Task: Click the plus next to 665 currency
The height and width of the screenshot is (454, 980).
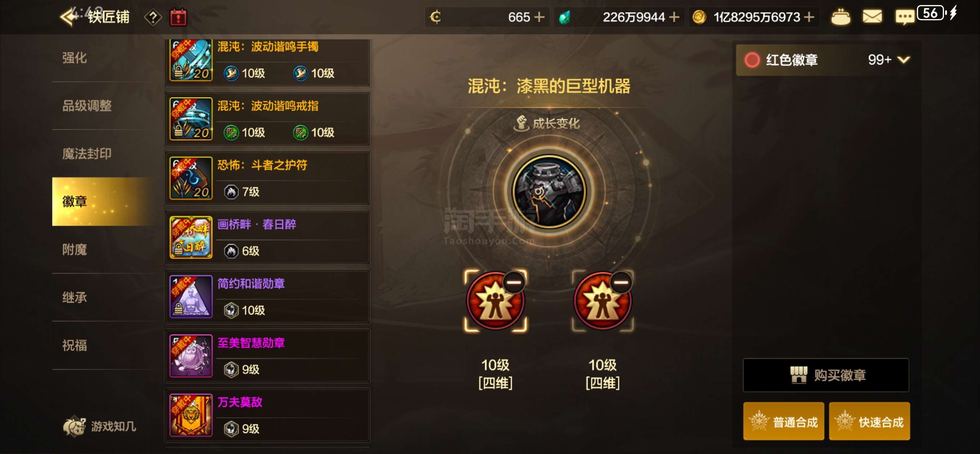Action: click(x=539, y=17)
